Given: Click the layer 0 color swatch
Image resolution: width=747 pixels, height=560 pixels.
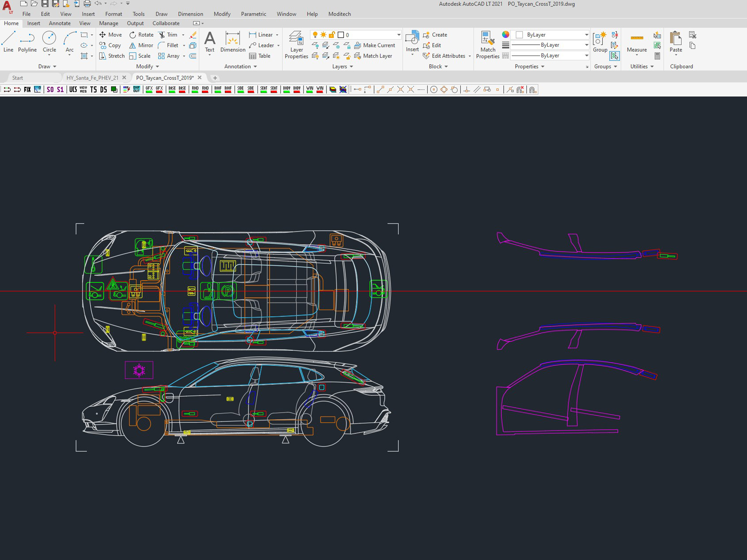Looking at the screenshot, I should point(341,35).
